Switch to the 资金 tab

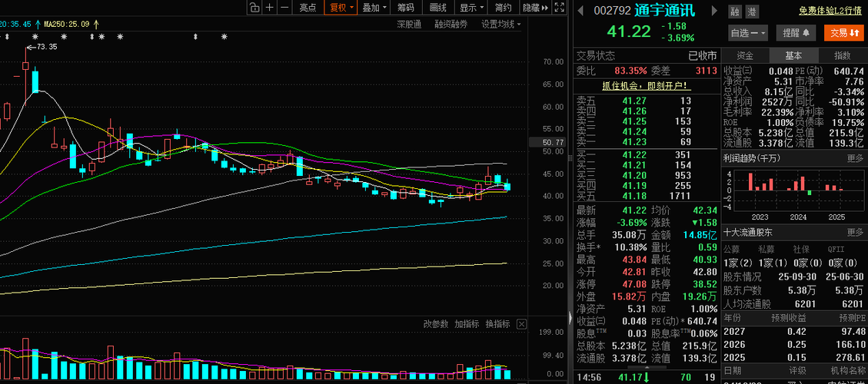click(x=745, y=55)
